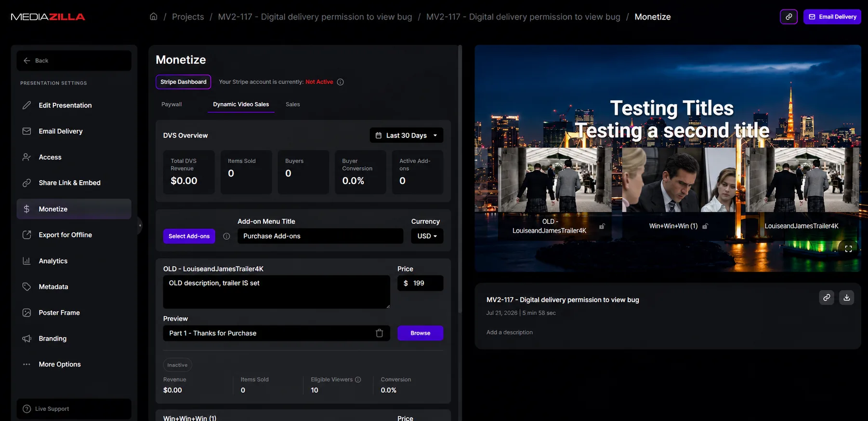Delete the Part 1 preview with trash icon
The image size is (868, 421).
(380, 333)
